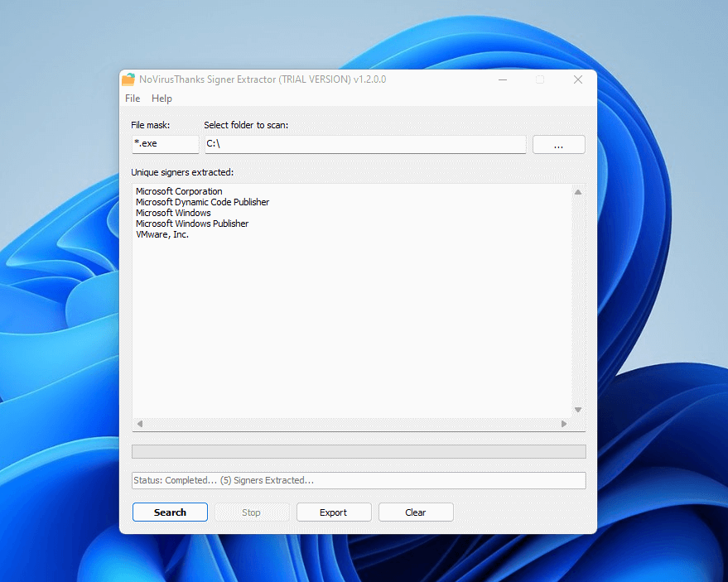728x582 pixels.
Task: Clear the extracted signers list
Action: click(x=416, y=512)
